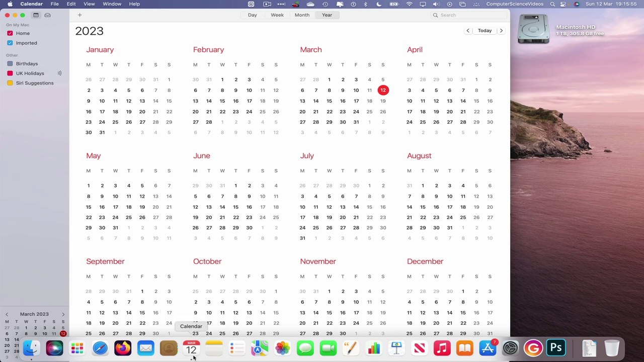644x362 pixels.
Task: Open Pages from the Dock
Action: tap(351, 348)
